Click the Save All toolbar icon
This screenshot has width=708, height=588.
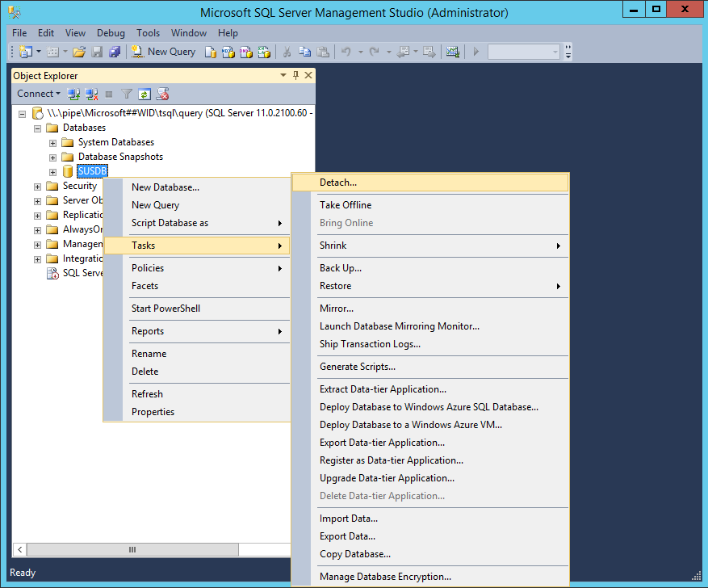[x=114, y=52]
